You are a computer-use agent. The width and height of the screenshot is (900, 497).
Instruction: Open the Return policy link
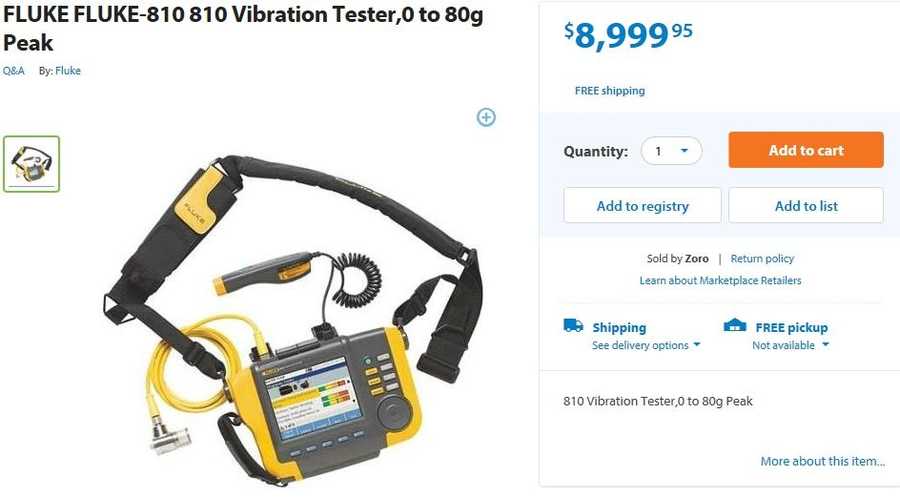click(762, 259)
